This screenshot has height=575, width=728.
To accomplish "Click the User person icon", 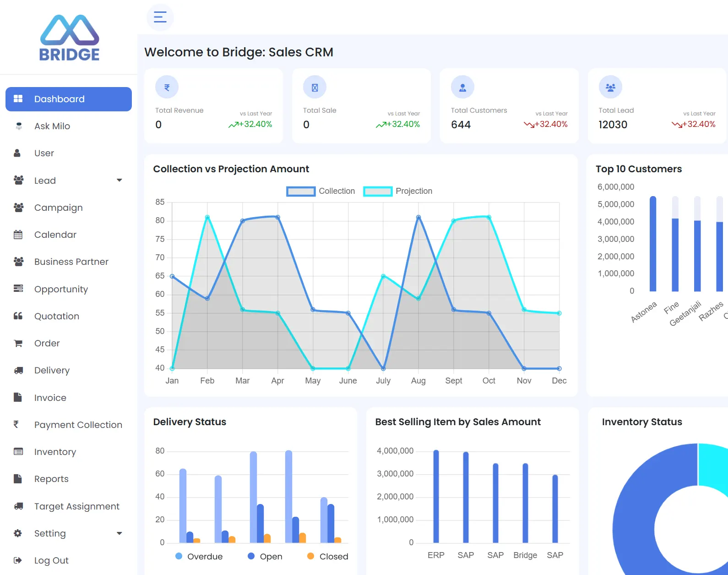I will pyautogui.click(x=17, y=153).
